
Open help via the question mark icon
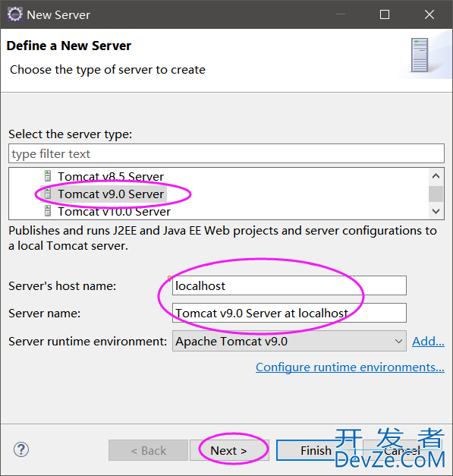[x=21, y=449]
